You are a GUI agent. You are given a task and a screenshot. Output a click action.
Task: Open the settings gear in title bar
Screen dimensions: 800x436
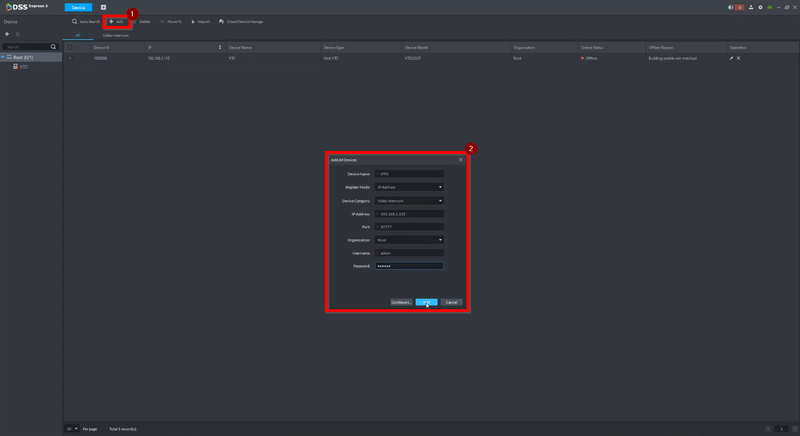pyautogui.click(x=760, y=7)
